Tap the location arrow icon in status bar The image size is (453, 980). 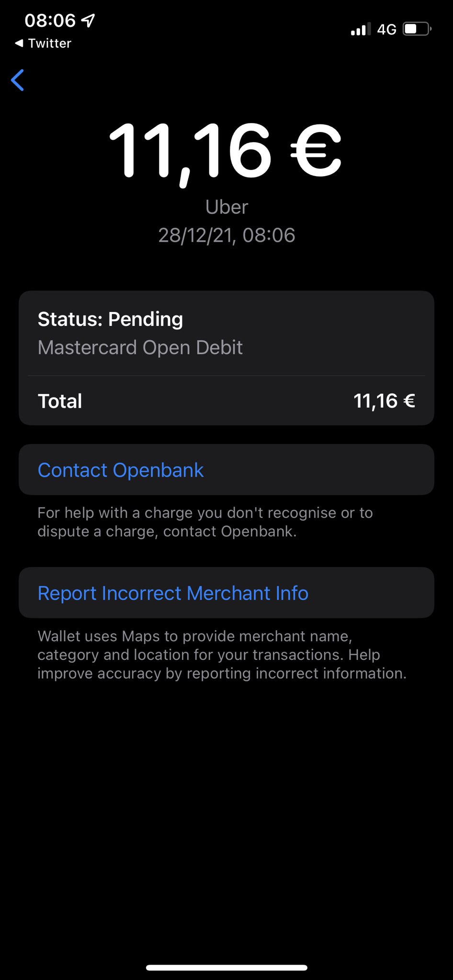click(88, 20)
